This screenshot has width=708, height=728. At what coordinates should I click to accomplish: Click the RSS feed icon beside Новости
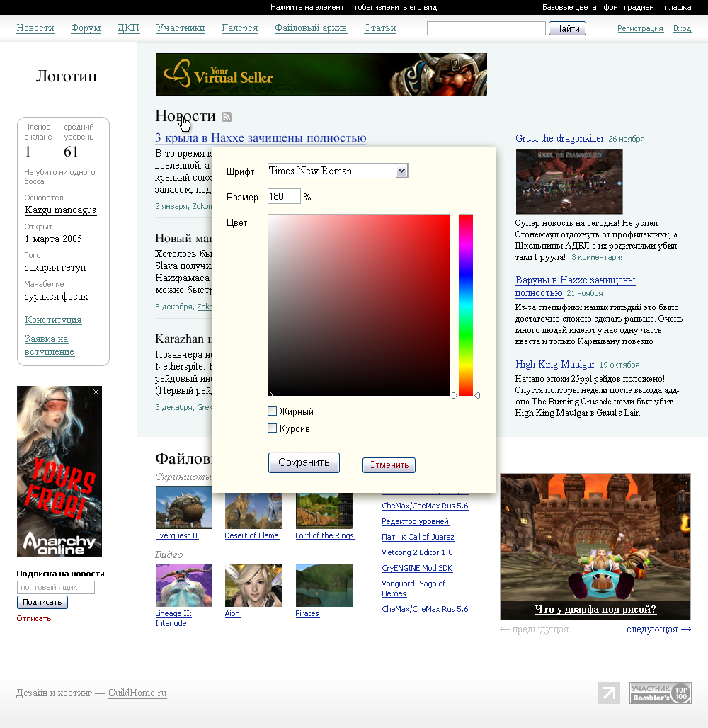(227, 117)
